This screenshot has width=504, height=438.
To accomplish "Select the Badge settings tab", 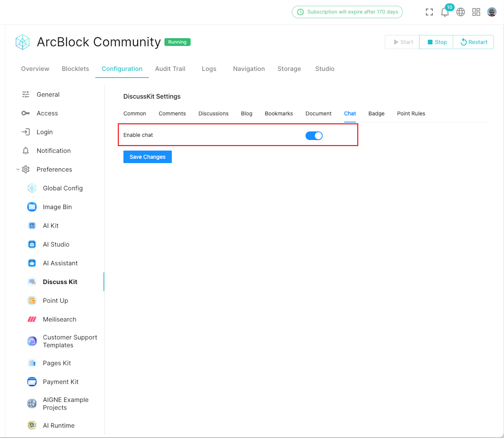I will click(x=376, y=114).
